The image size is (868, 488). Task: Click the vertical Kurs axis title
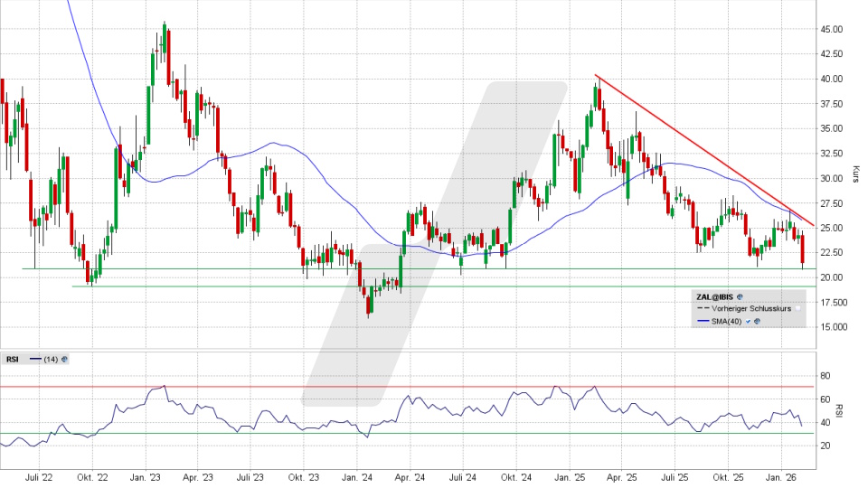[855, 174]
